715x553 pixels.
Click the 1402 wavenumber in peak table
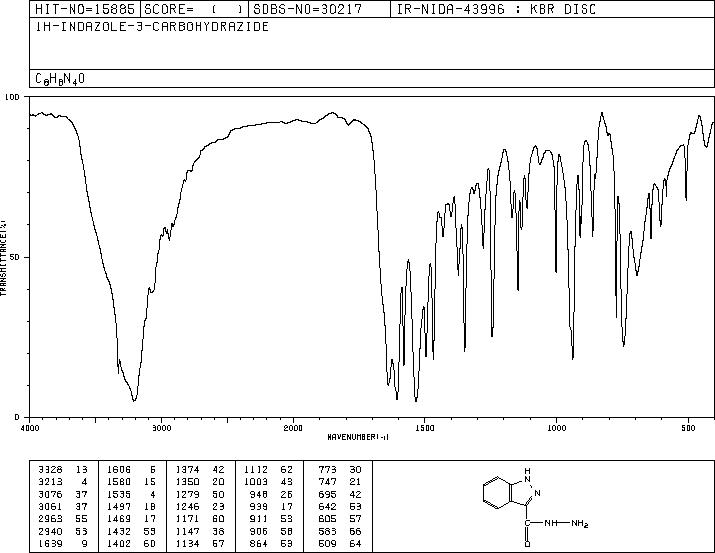[119, 543]
